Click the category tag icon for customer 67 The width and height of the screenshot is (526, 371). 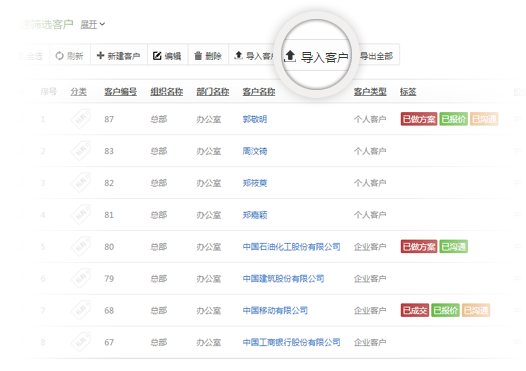coord(81,342)
